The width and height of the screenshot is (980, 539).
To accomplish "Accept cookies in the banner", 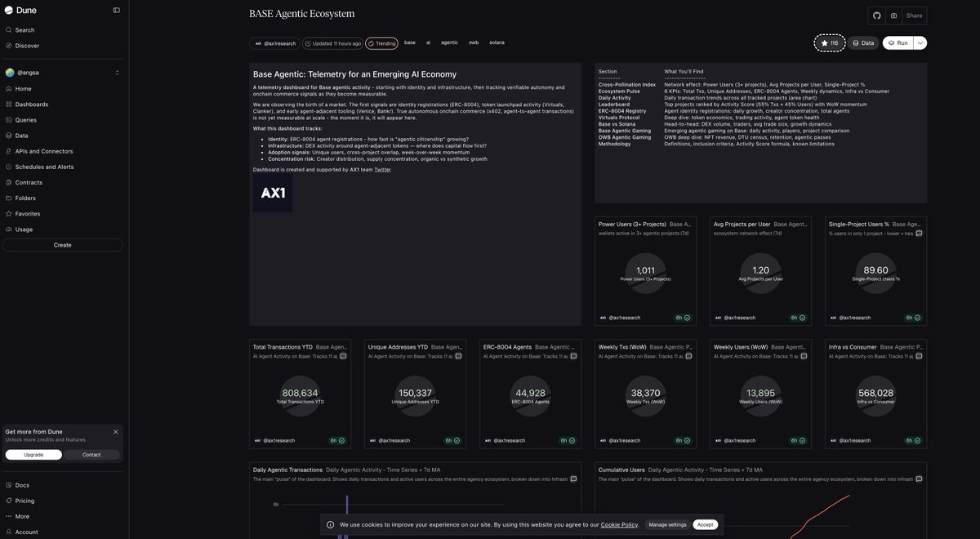I will 706,524.
